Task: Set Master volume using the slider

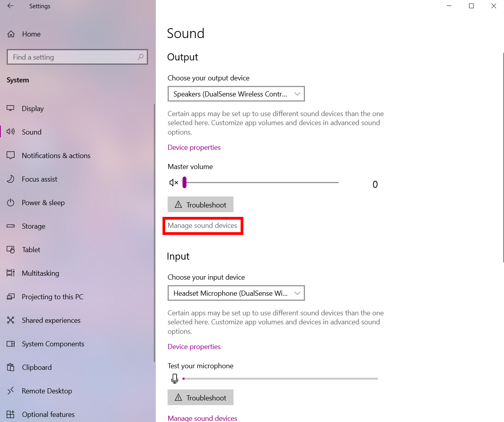Action: pyautogui.click(x=184, y=182)
